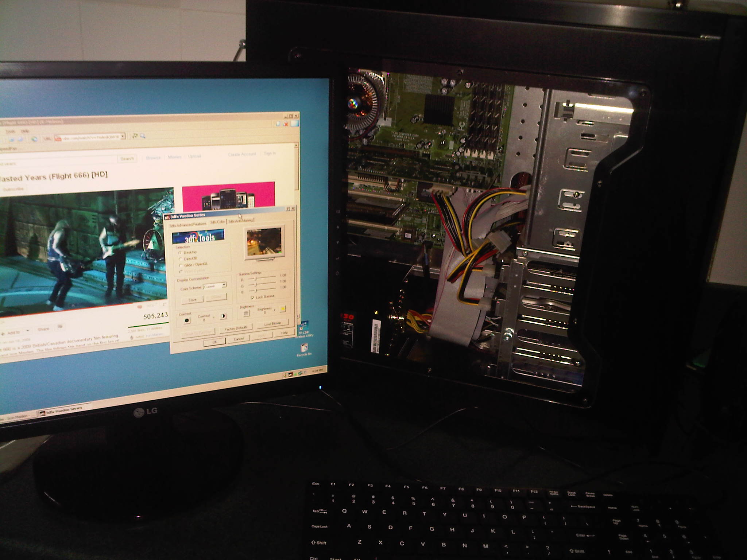
Task: Click the Upload link on YouTube
Action: pos(194,156)
